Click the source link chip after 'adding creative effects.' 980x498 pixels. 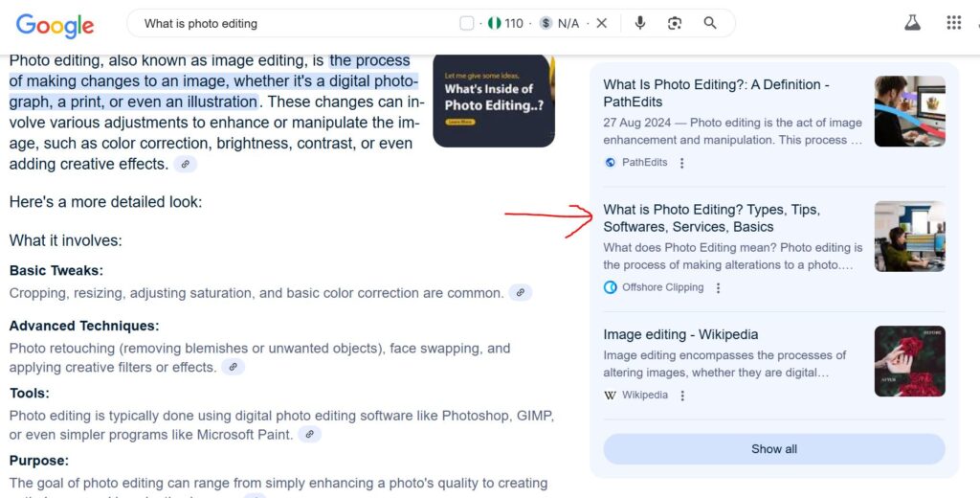pyautogui.click(x=185, y=165)
